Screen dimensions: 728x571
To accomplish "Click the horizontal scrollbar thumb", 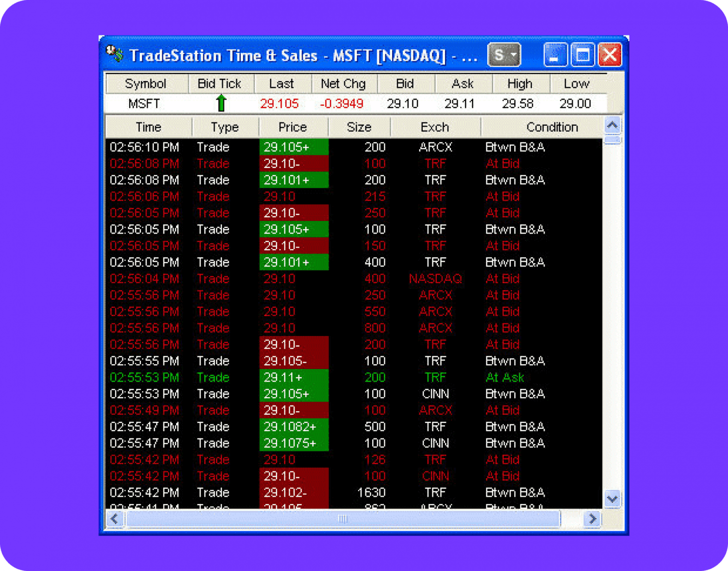I will 343,519.
